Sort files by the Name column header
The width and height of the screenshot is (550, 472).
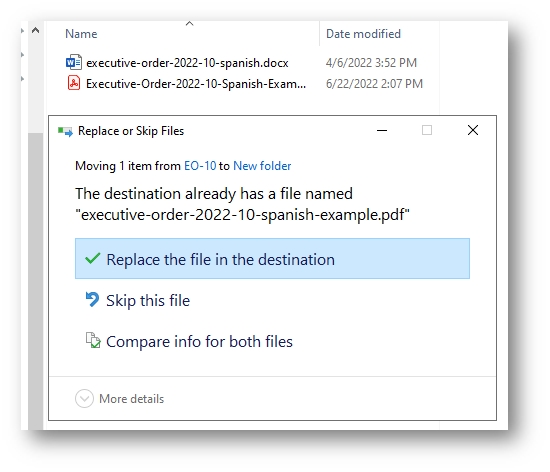(81, 34)
